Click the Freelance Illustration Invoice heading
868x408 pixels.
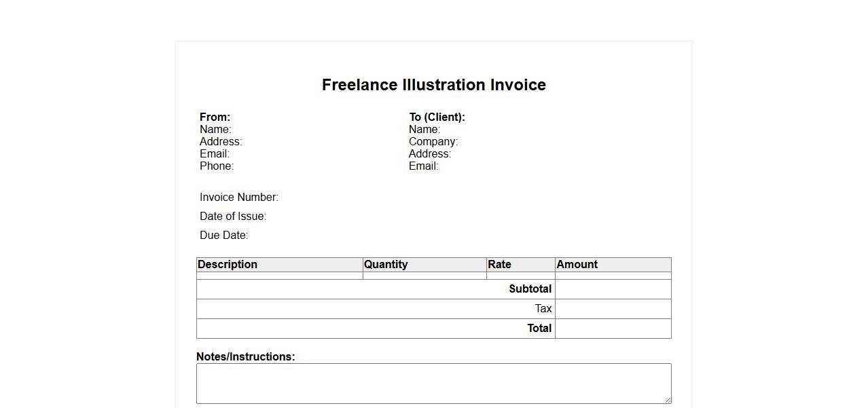[x=433, y=85]
